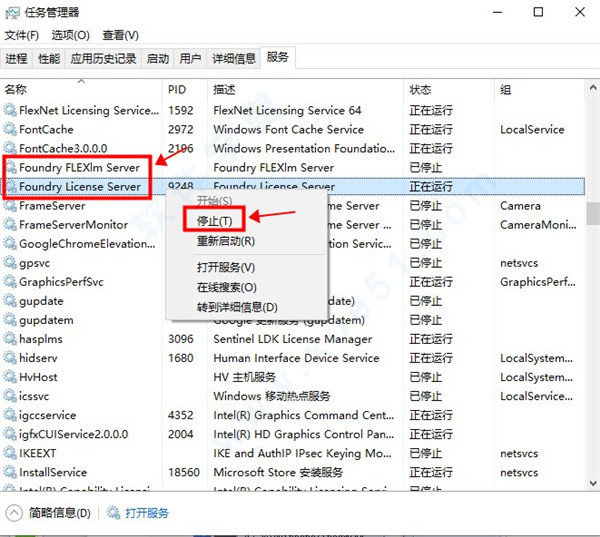Image resolution: width=600 pixels, height=537 pixels.
Task: Click the gear icon beside gpsvc service
Action: [x=11, y=263]
